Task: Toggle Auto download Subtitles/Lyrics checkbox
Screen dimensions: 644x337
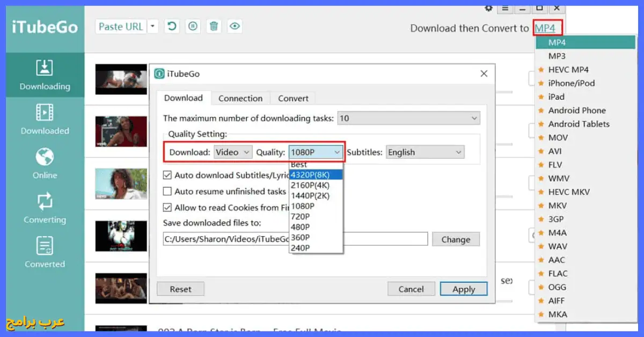Action: pos(167,175)
